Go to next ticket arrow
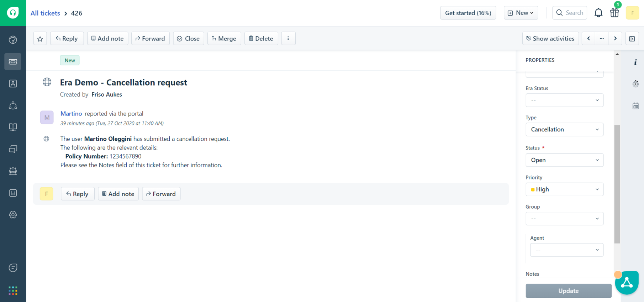The image size is (644, 302). click(x=615, y=38)
